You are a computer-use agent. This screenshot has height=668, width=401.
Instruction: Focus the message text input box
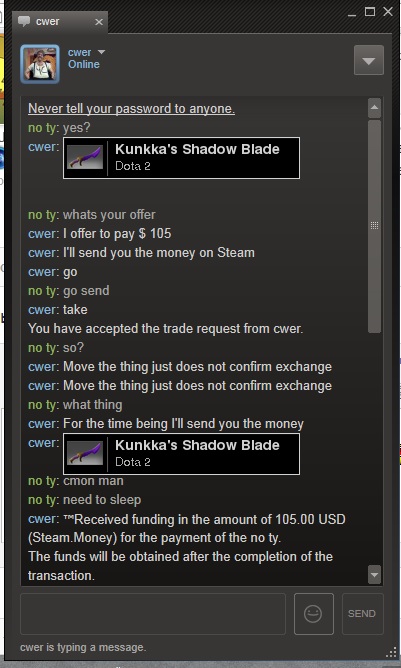(153, 614)
